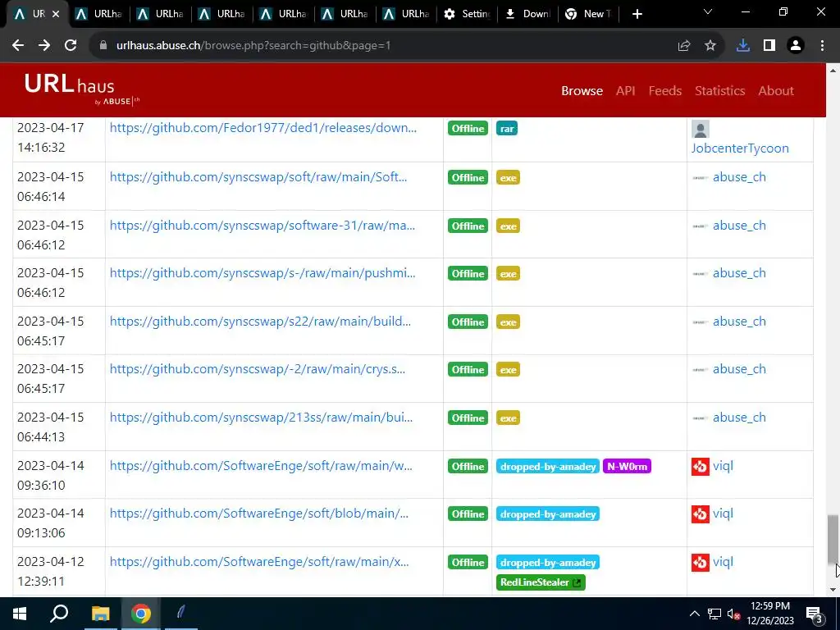Viewport: 840px width, 630px height.
Task: Open the API menu item
Action: click(x=625, y=90)
